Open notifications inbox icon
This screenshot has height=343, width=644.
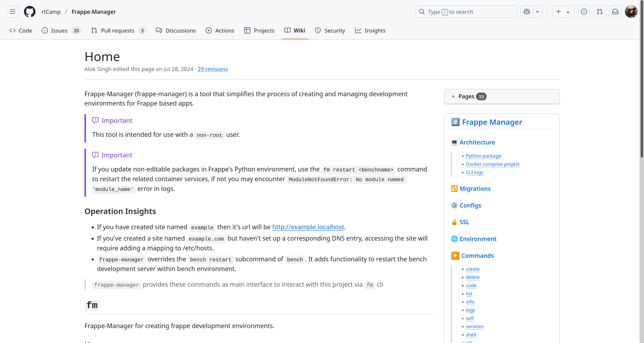(615, 12)
